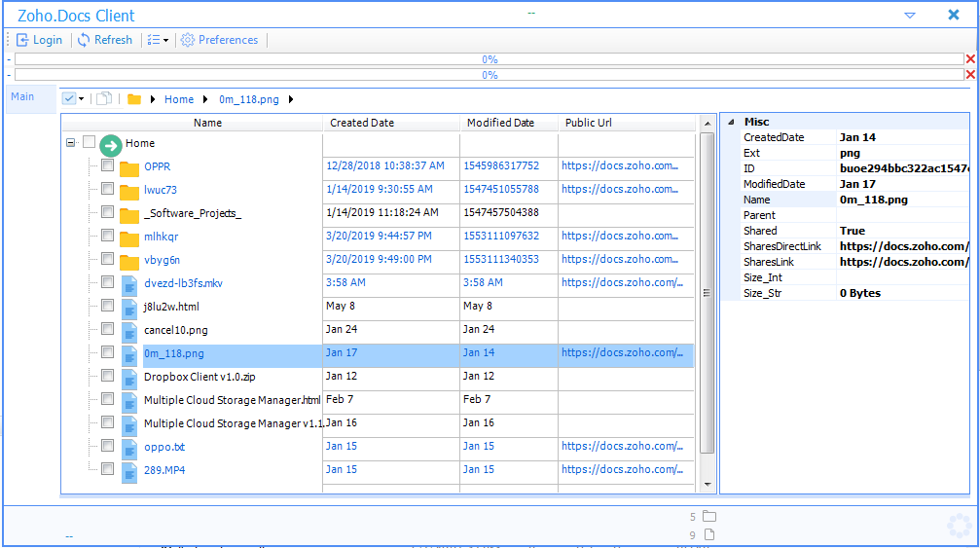Click the dvezd-lb3fs.mkv file icon
The image size is (980, 548).
coord(129,285)
